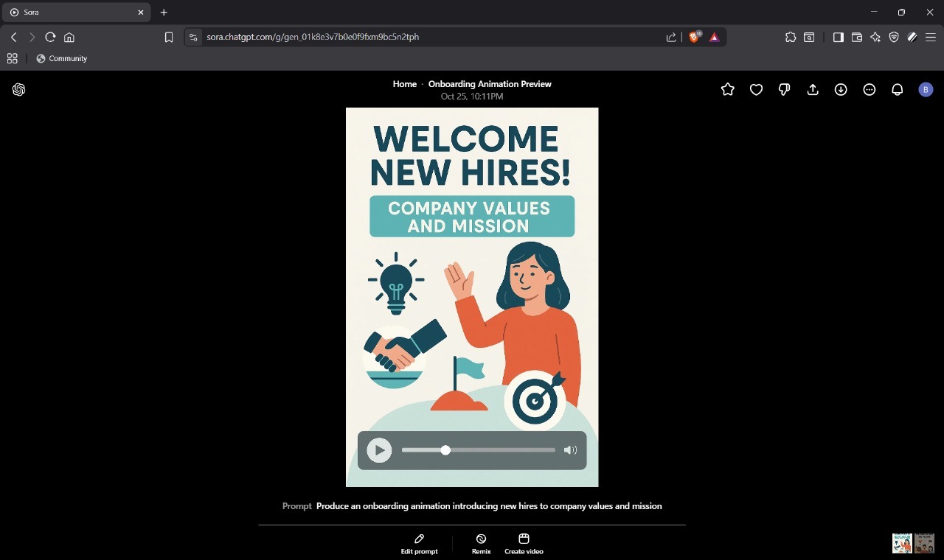Viewport: 944px width, 560px height.
Task: Mute the video with the speaker icon
Action: [570, 449]
